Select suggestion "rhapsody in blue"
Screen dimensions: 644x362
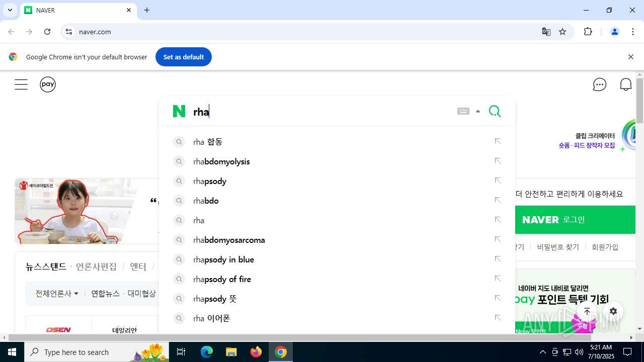pos(223,259)
